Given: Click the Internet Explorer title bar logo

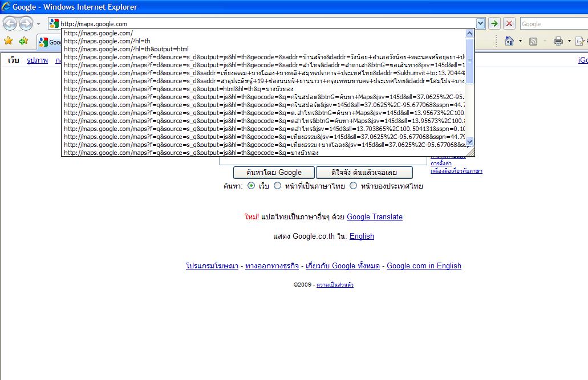Looking at the screenshot, I should pyautogui.click(x=6, y=6).
